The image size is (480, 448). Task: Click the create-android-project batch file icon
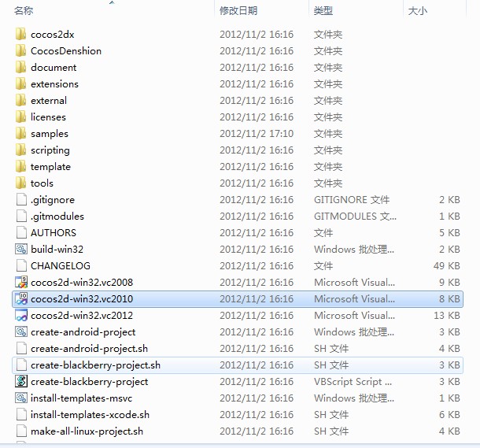pyautogui.click(x=21, y=331)
